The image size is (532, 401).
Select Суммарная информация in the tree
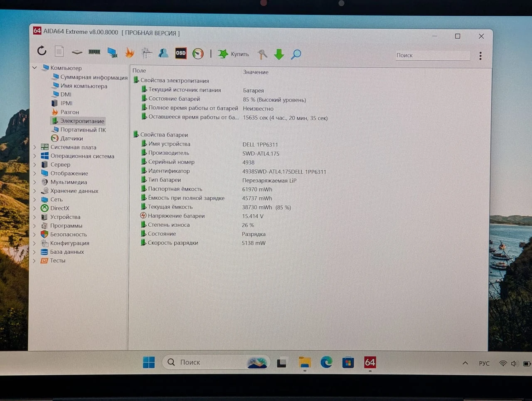[x=94, y=77]
